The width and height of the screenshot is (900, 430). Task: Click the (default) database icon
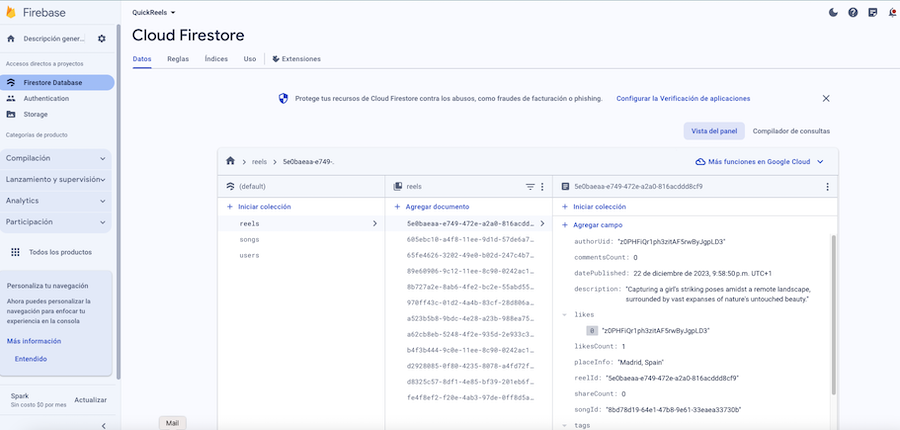(230, 187)
